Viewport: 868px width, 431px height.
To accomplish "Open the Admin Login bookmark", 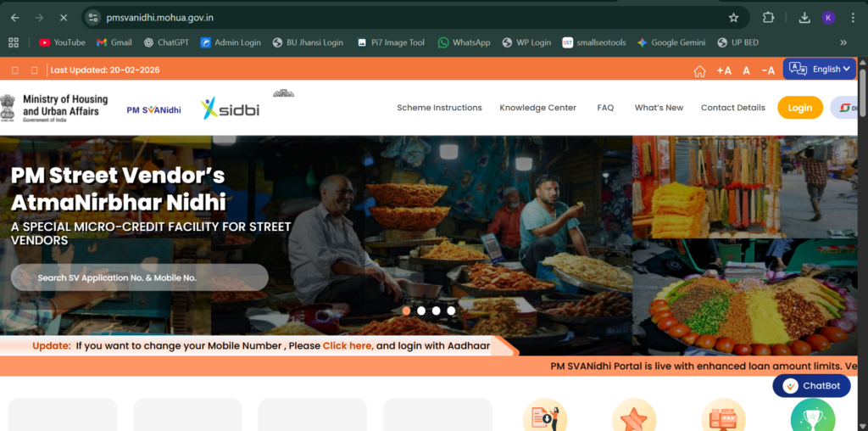I will (x=231, y=42).
